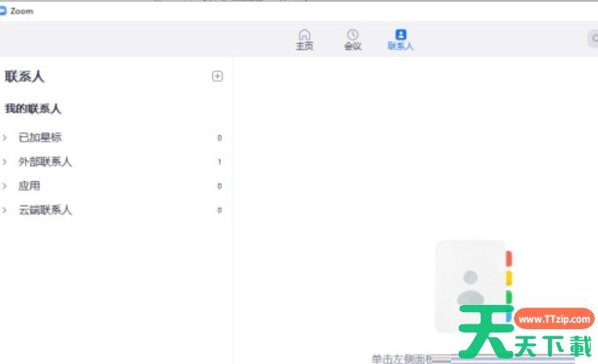Click the count badge beside 外部联系人

(219, 162)
